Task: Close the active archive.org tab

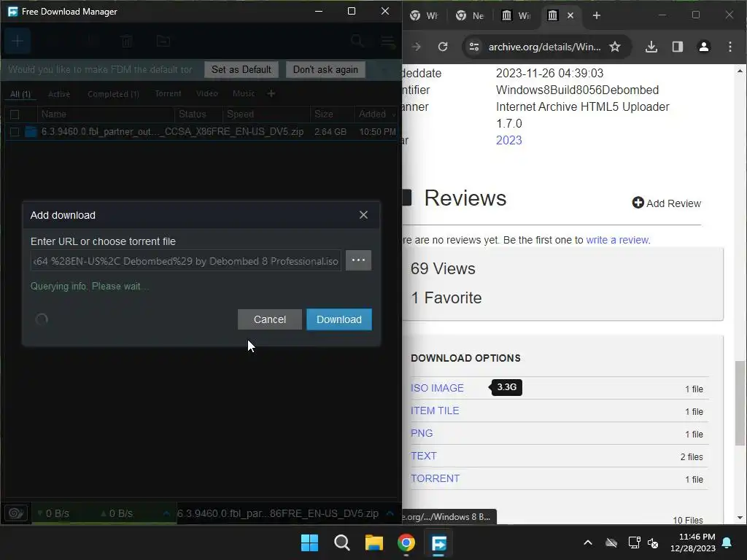Action: (x=570, y=15)
